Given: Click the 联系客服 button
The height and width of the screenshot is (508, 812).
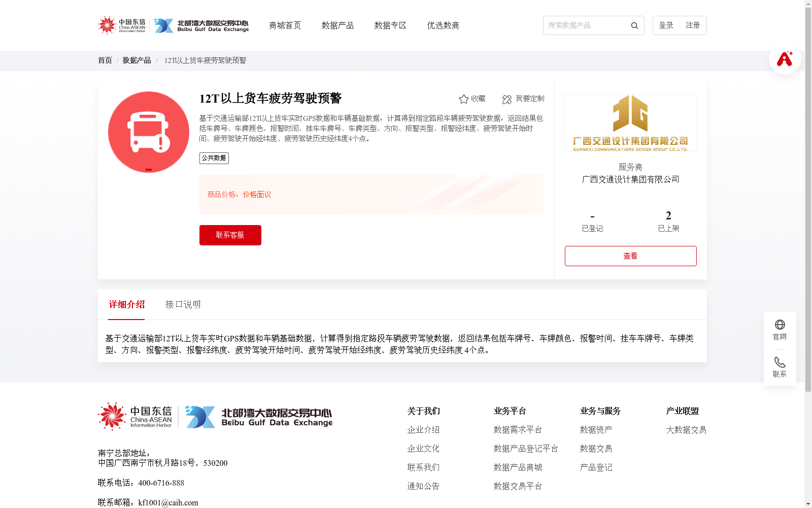Looking at the screenshot, I should [230, 235].
